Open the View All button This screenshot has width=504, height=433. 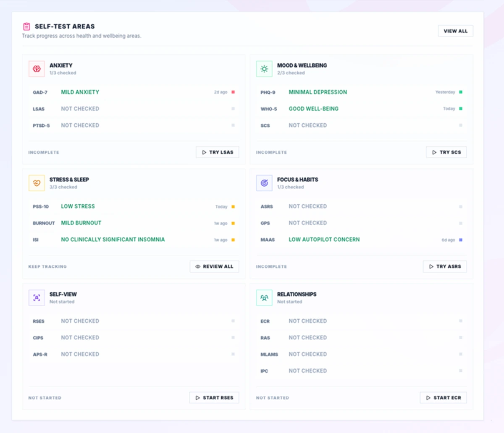point(456,31)
